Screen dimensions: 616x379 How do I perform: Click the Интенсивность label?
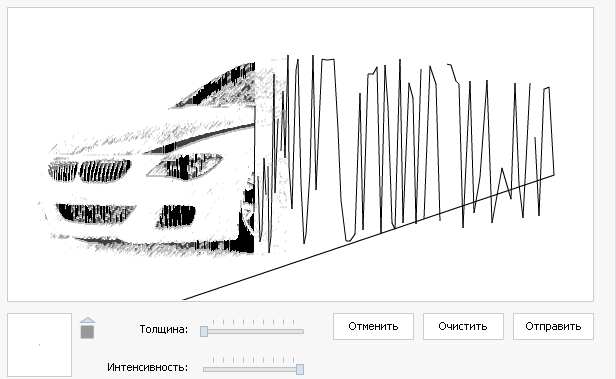[x=148, y=368]
